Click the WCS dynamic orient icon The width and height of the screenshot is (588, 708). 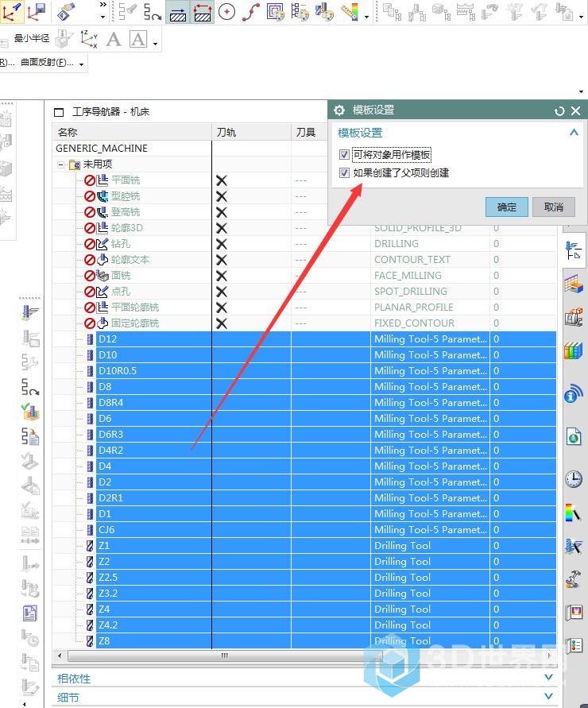(11, 11)
